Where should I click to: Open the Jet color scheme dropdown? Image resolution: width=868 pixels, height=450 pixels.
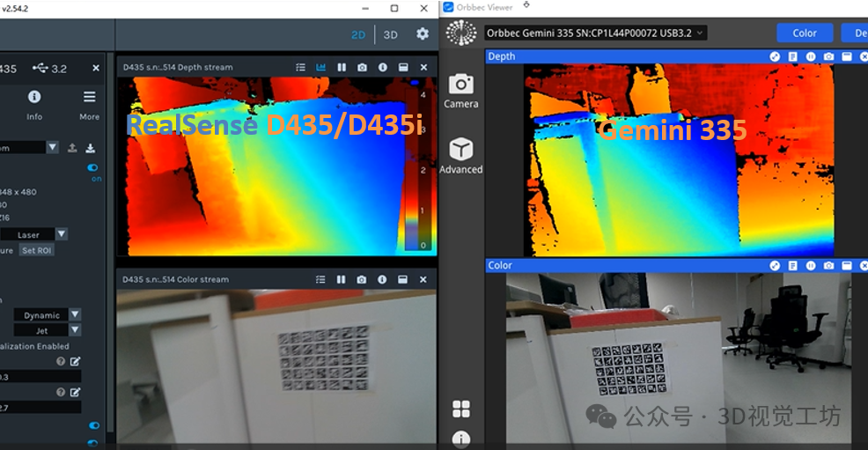click(x=75, y=330)
